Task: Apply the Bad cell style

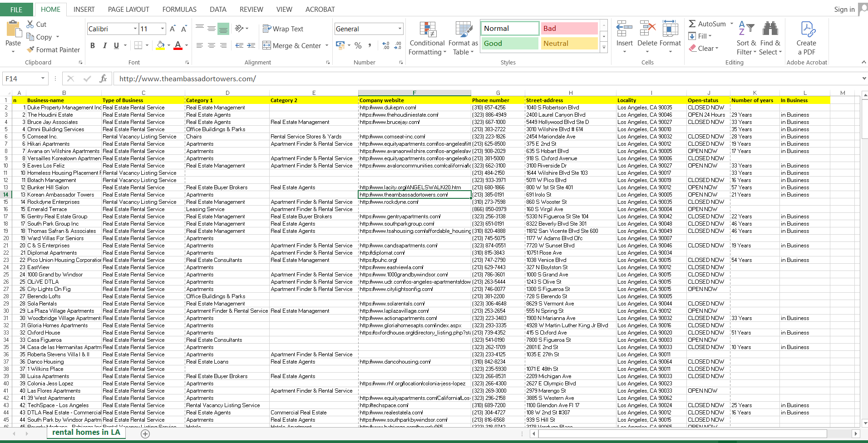Action: [569, 28]
